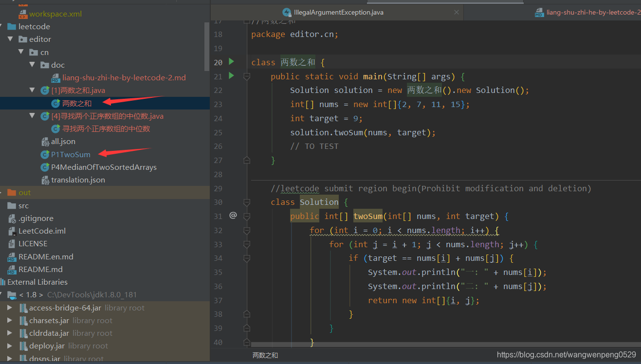Click the JDK 1.8 folder icon
The image size is (641, 364).
click(12, 295)
